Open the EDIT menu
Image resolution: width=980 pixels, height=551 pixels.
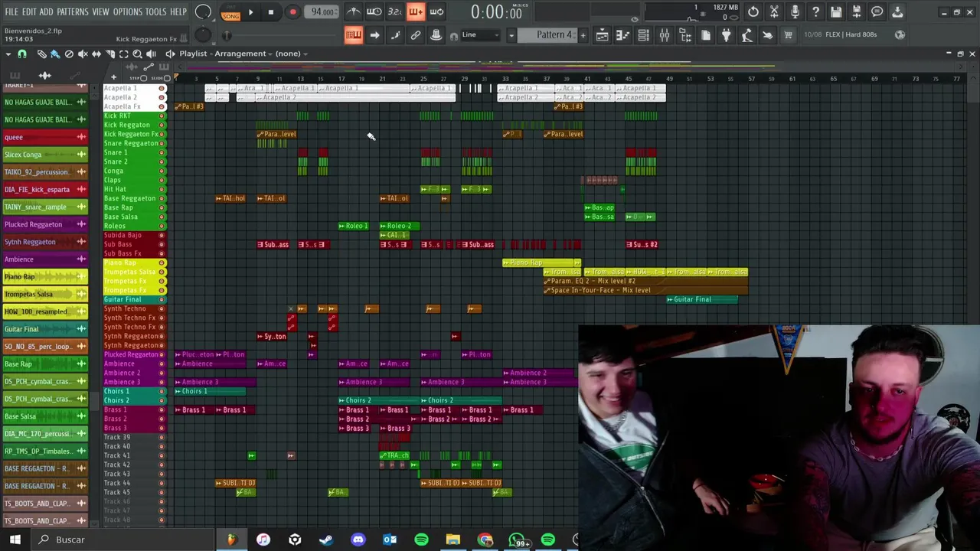[x=29, y=12]
